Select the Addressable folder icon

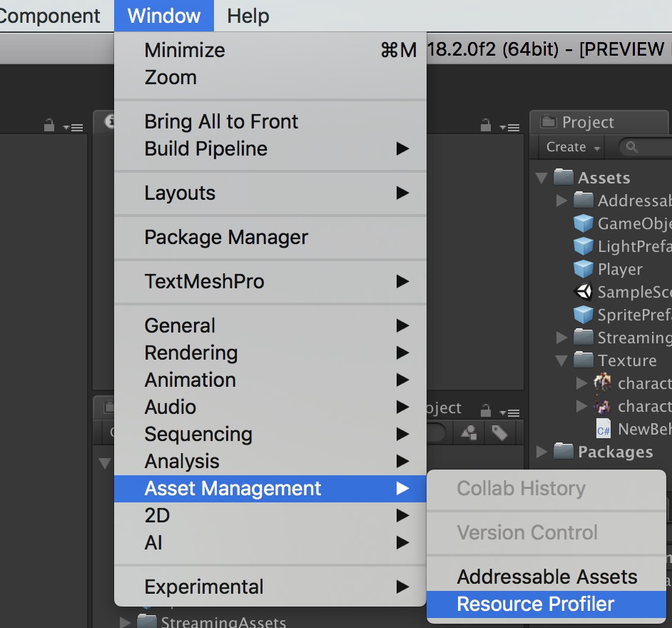point(584,200)
